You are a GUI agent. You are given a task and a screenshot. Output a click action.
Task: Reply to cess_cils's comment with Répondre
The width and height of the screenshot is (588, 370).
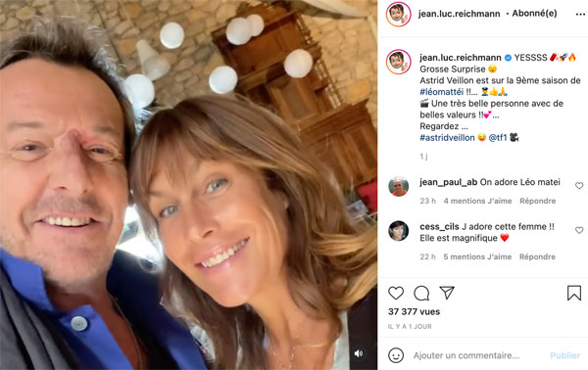537,256
